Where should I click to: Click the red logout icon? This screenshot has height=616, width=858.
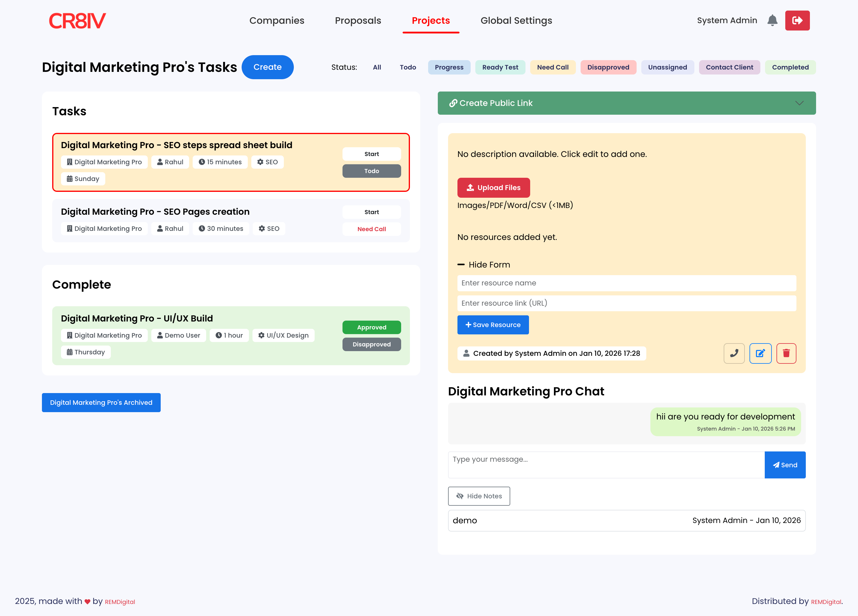pos(798,21)
